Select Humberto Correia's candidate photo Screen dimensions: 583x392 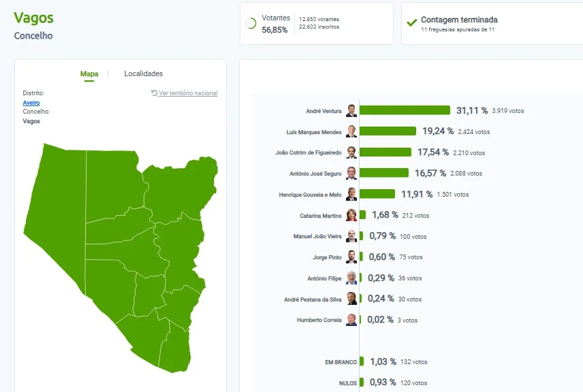coord(351,320)
